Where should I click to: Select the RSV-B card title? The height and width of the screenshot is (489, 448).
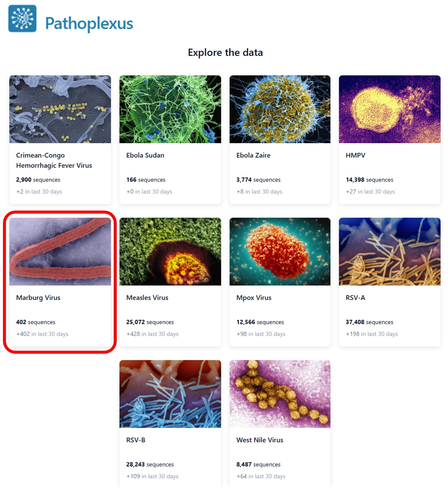pyautogui.click(x=136, y=440)
